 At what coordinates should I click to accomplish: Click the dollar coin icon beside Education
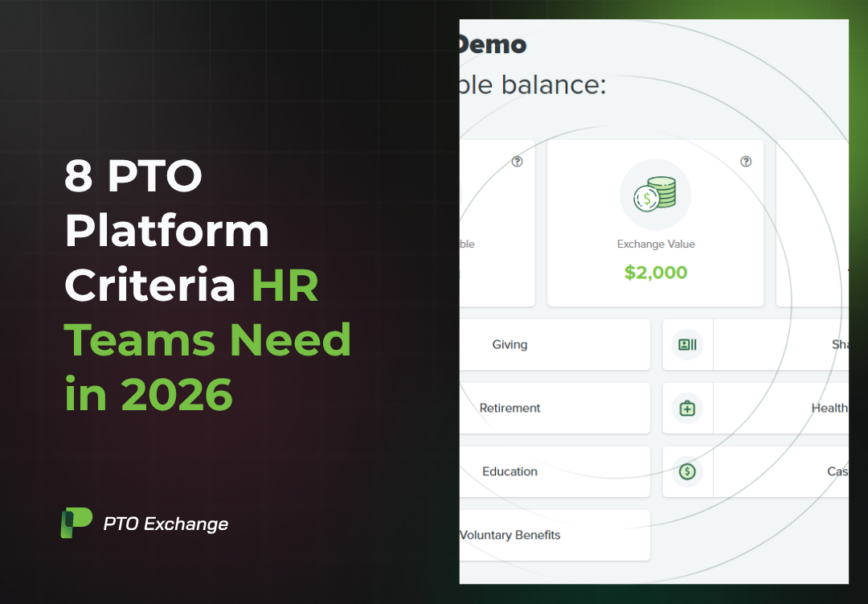click(687, 471)
